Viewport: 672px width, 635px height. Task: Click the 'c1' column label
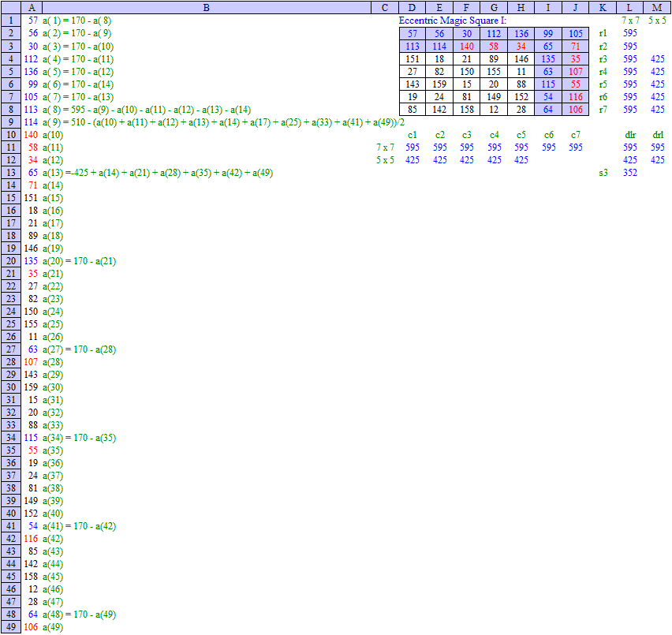[413, 135]
